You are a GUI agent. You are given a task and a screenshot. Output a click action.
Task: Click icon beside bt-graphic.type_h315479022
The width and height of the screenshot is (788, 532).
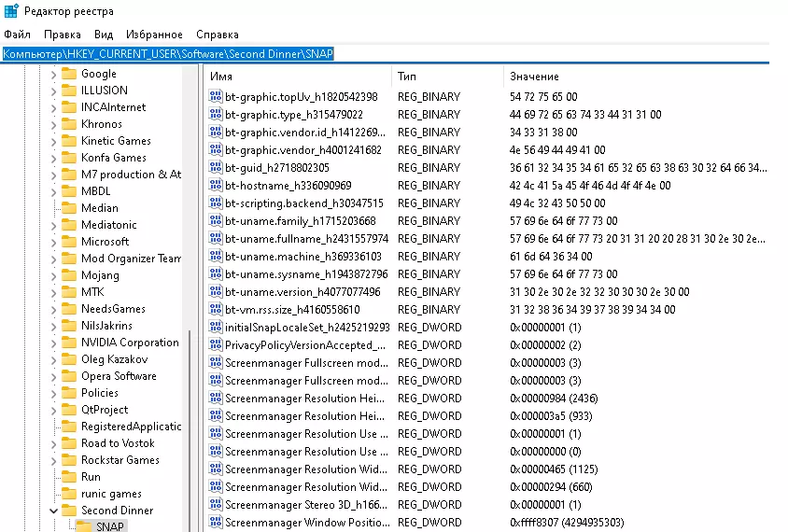(x=216, y=115)
